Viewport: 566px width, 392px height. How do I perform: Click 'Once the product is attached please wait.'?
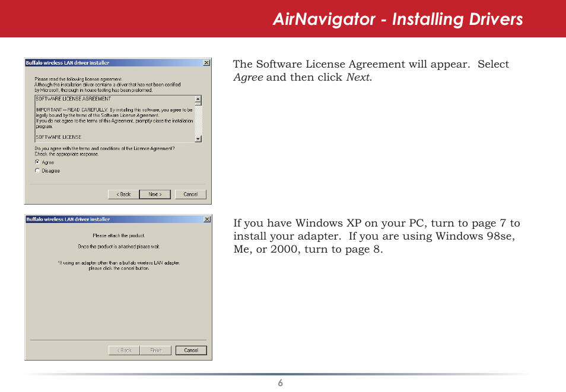119,247
